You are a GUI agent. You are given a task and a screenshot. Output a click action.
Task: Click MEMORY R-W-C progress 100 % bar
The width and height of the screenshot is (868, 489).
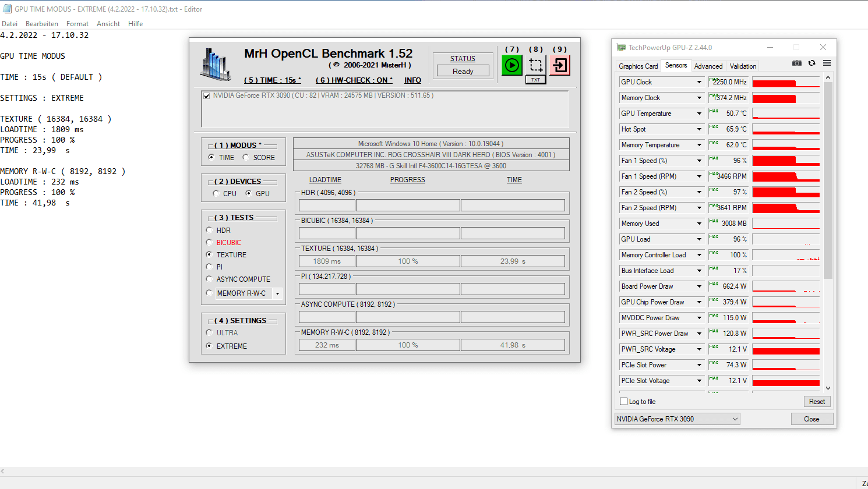[x=408, y=345]
